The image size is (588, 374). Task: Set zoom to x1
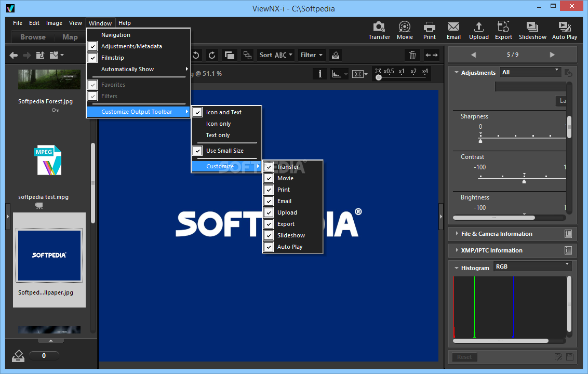coord(402,71)
